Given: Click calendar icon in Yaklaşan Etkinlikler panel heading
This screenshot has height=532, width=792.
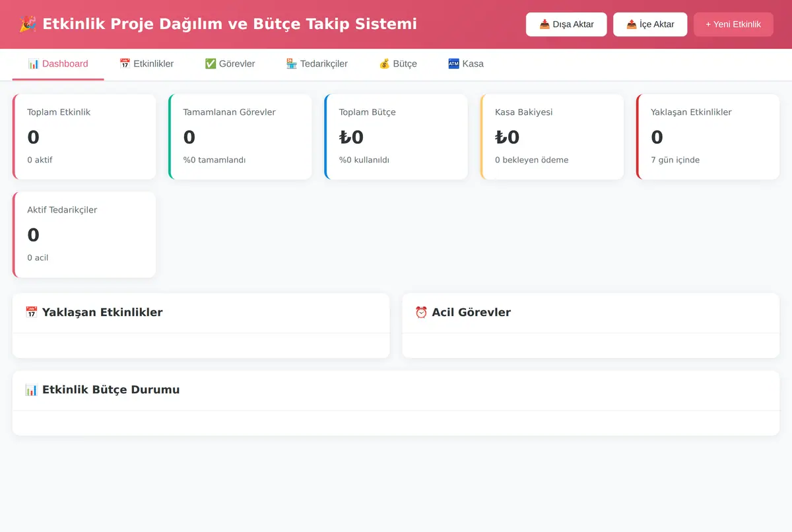Looking at the screenshot, I should tap(31, 312).
